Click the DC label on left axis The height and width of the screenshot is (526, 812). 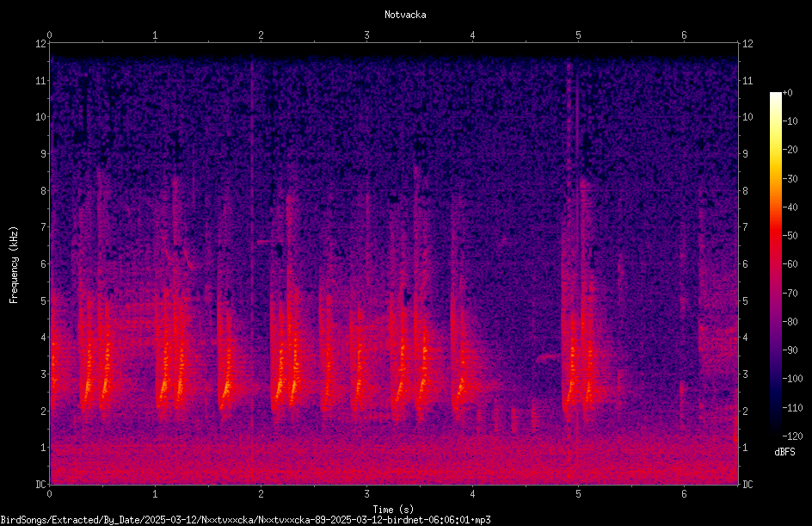[41, 485]
